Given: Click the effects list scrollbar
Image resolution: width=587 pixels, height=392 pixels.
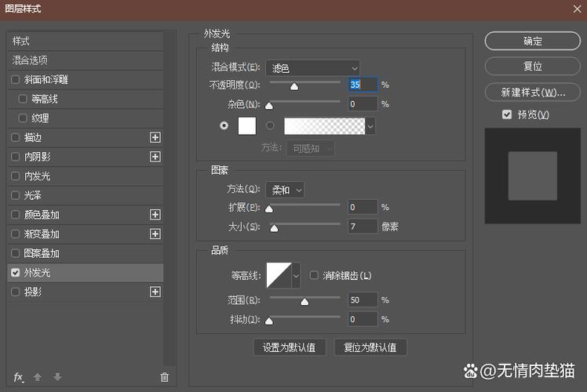Looking at the screenshot, I should (170, 198).
